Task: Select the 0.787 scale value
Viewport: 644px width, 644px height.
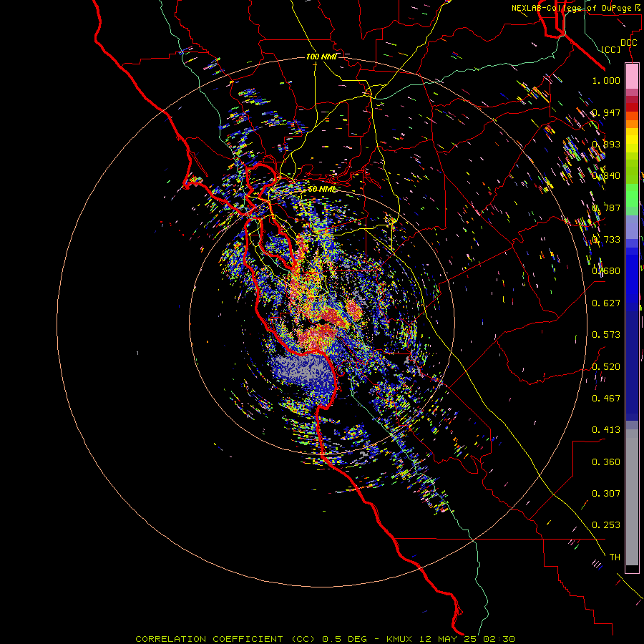Action: point(606,208)
